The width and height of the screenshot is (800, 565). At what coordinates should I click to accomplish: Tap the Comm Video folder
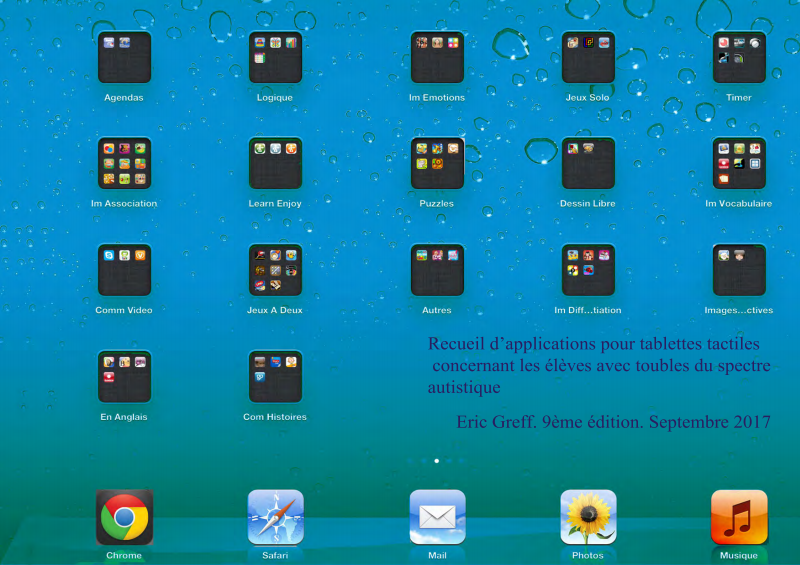(124, 270)
